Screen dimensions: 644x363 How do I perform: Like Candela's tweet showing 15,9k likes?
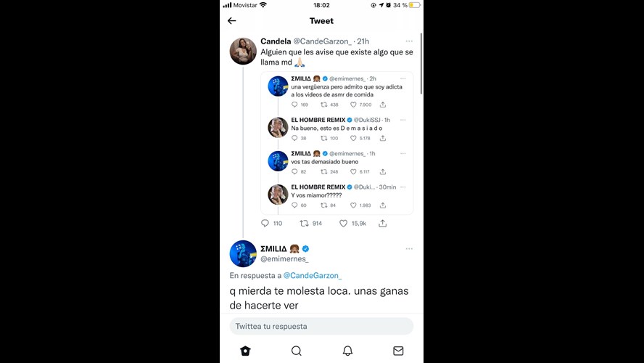tap(343, 223)
